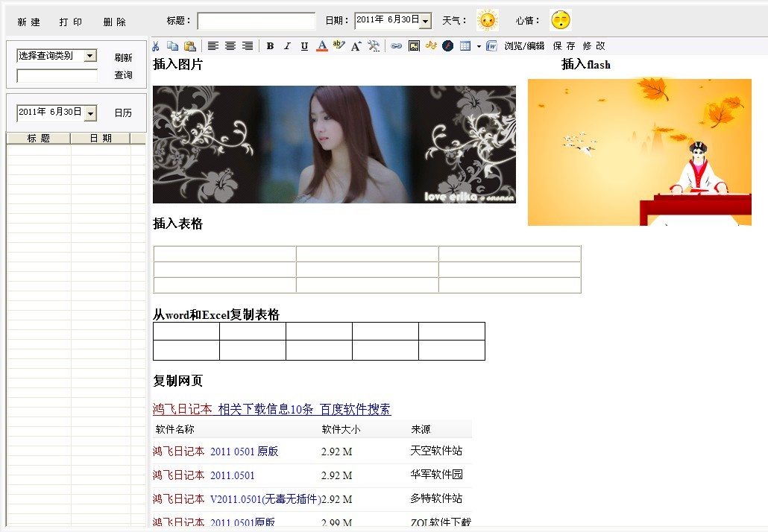Image resolution: width=768 pixels, height=532 pixels.
Task: Click the 刷新 refresh button
Action: (x=124, y=57)
